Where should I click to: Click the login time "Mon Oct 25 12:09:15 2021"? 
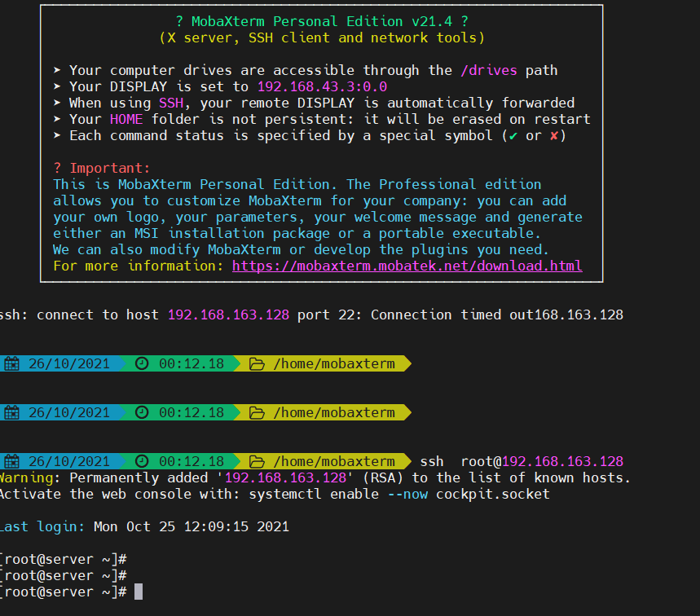click(192, 526)
